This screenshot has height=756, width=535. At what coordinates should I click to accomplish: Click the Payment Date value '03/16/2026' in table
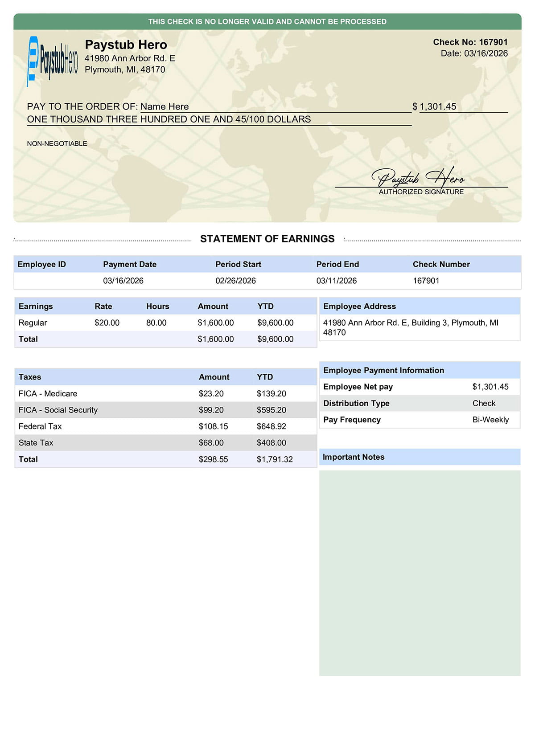tap(123, 281)
